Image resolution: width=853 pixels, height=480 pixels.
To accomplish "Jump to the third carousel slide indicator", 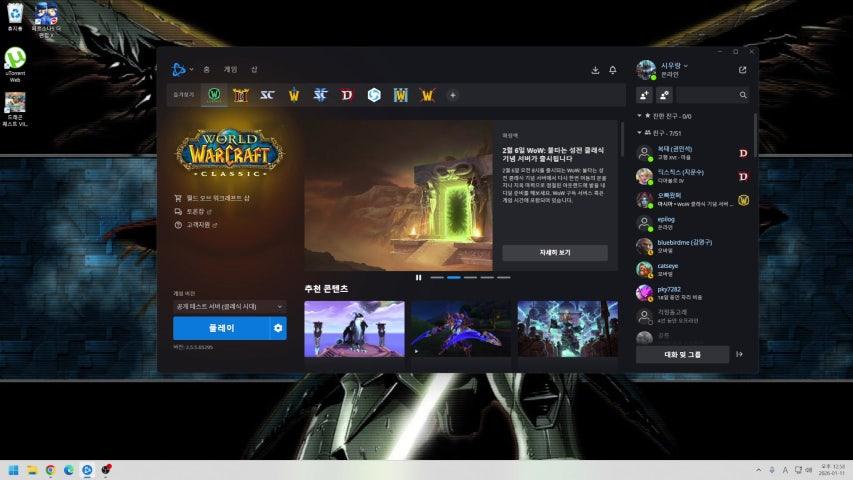I will (471, 278).
